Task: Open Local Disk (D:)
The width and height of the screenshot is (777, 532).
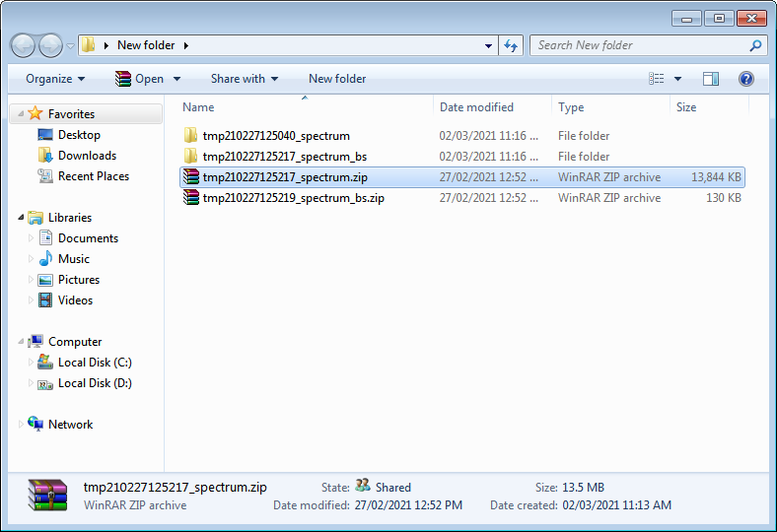Action: point(95,383)
